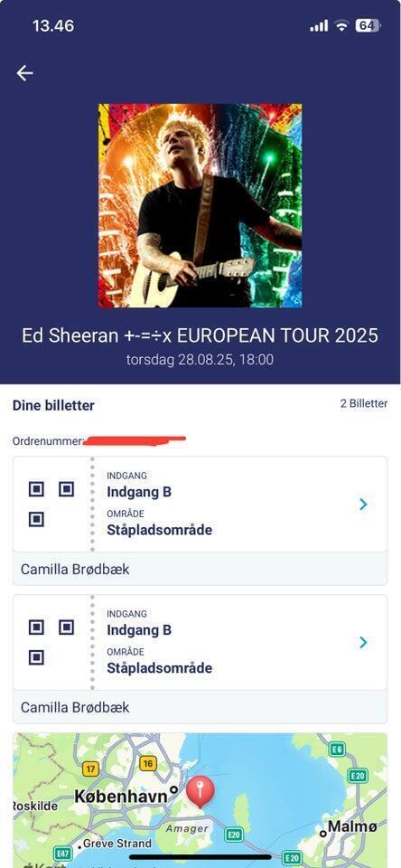The height and width of the screenshot is (868, 401).
Task: Tap the wifi status icon
Action: coord(341,25)
